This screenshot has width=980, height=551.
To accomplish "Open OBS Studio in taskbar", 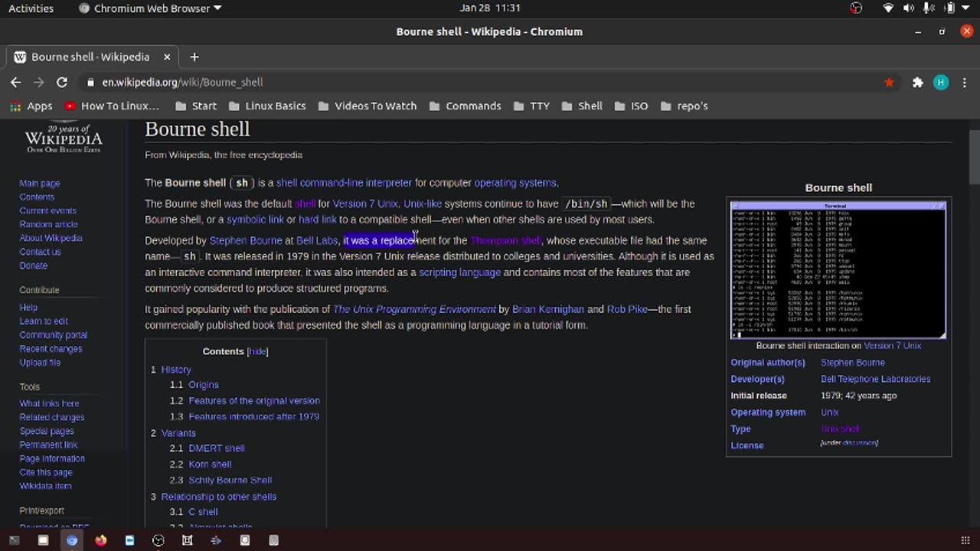I will pyautogui.click(x=158, y=540).
